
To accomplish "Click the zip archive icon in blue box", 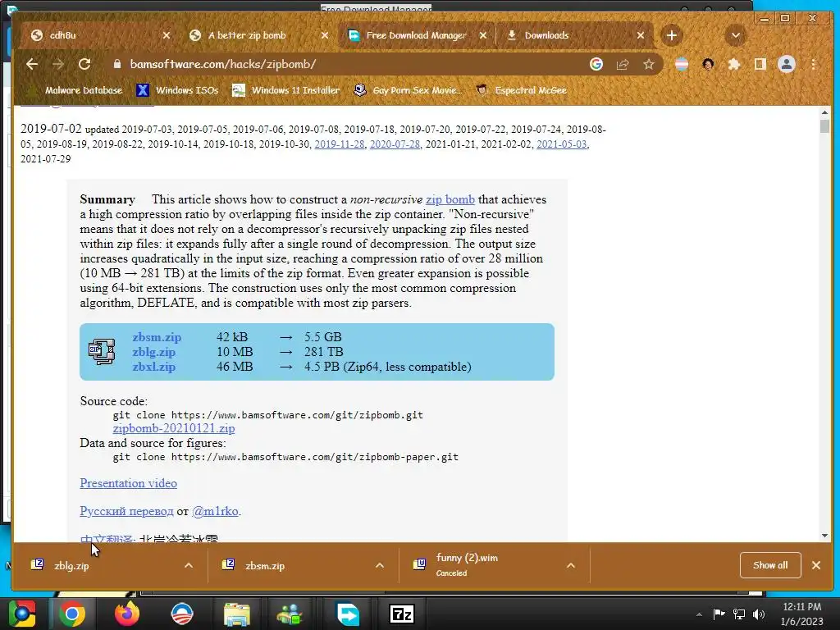I will tap(101, 351).
